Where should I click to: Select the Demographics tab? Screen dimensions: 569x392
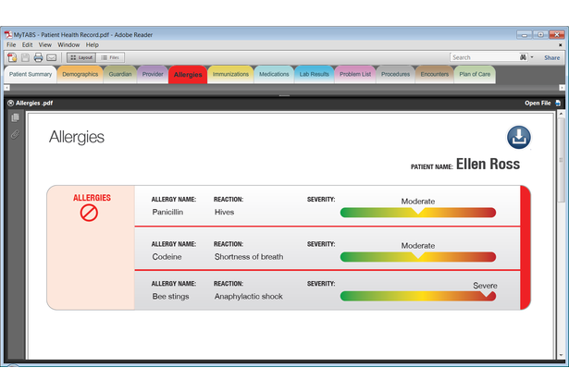point(80,74)
